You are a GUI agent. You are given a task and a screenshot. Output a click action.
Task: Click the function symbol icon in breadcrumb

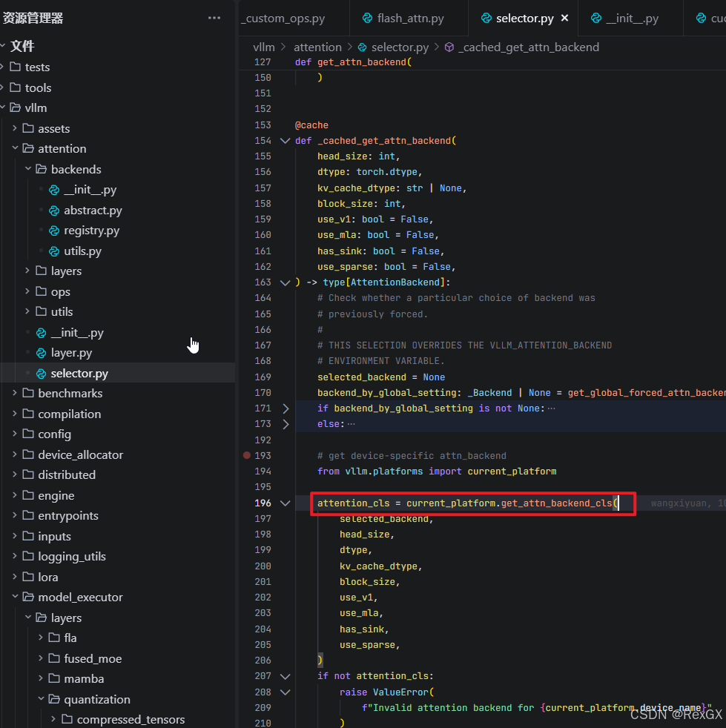click(x=449, y=47)
